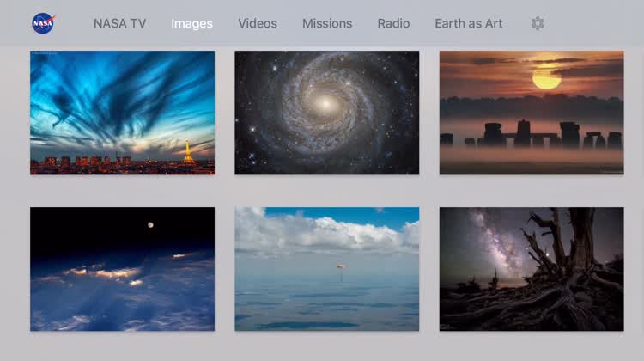
Task: View the moon above Earth's clouds photo
Action: click(x=122, y=269)
